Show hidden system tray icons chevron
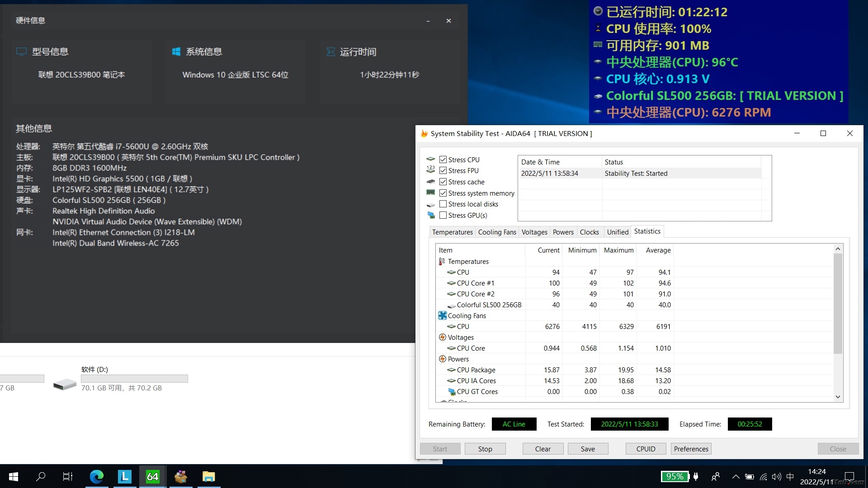 [x=736, y=477]
